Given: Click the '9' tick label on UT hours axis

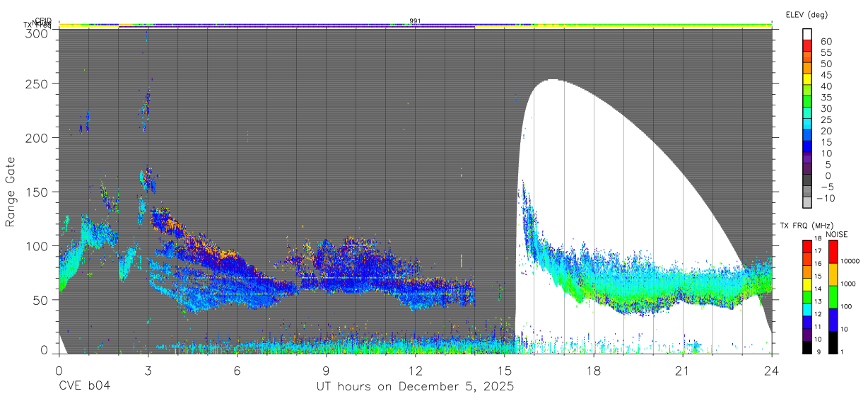Looking at the screenshot, I should point(326,370).
